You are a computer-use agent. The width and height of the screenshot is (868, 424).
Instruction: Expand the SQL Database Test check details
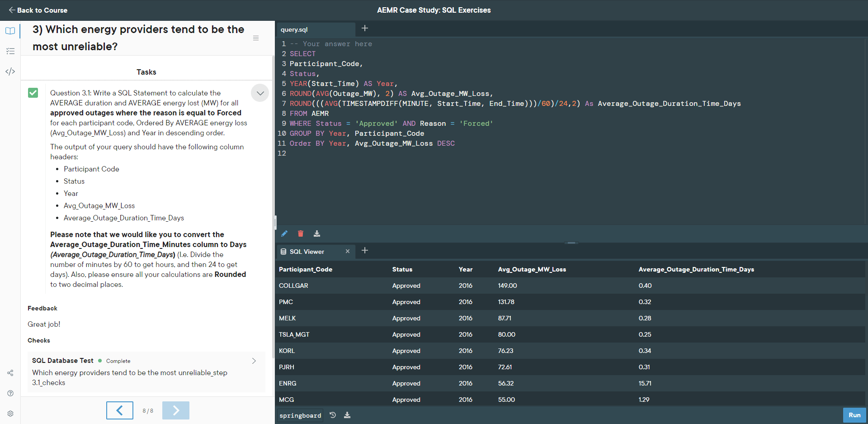tap(254, 361)
